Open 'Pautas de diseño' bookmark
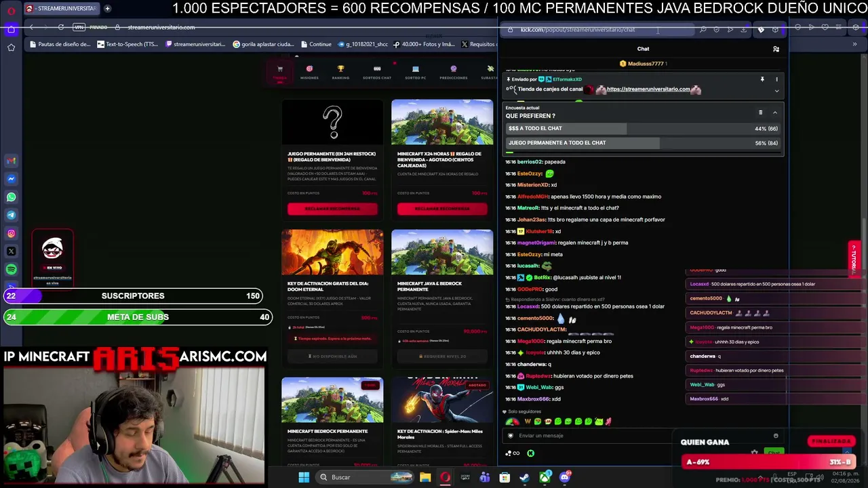Viewport: 868px width, 488px height. 60,44
